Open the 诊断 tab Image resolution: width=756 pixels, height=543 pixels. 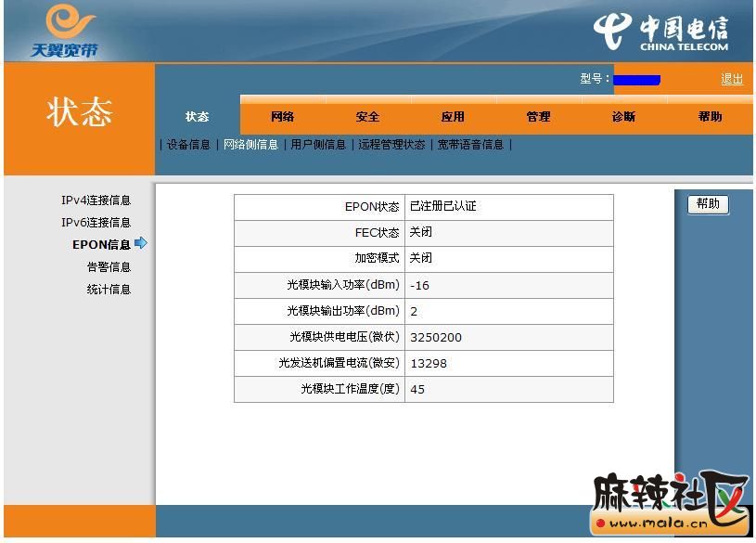pyautogui.click(x=623, y=117)
